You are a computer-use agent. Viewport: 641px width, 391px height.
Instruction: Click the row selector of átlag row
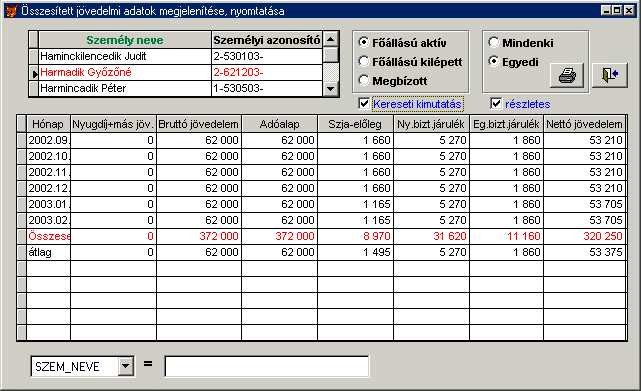pos(22,252)
